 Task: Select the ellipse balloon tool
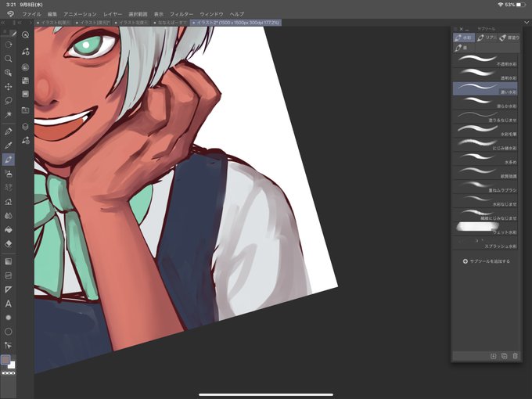[x=9, y=332]
